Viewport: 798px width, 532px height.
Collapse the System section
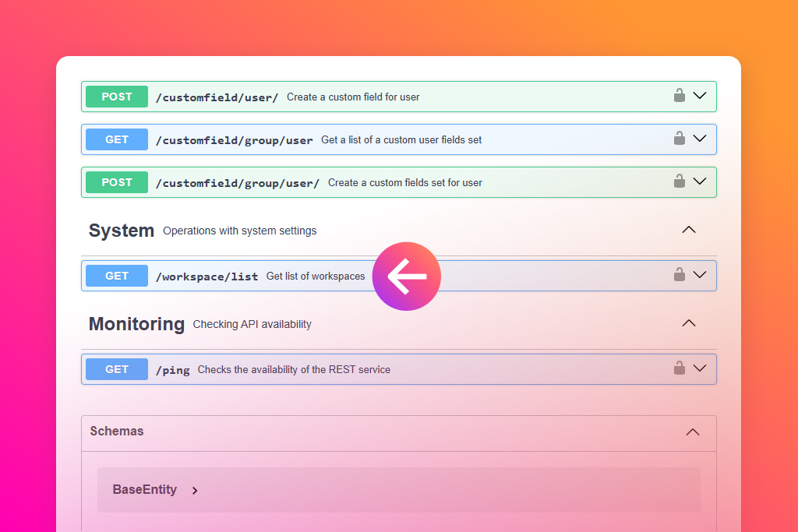[x=689, y=230]
